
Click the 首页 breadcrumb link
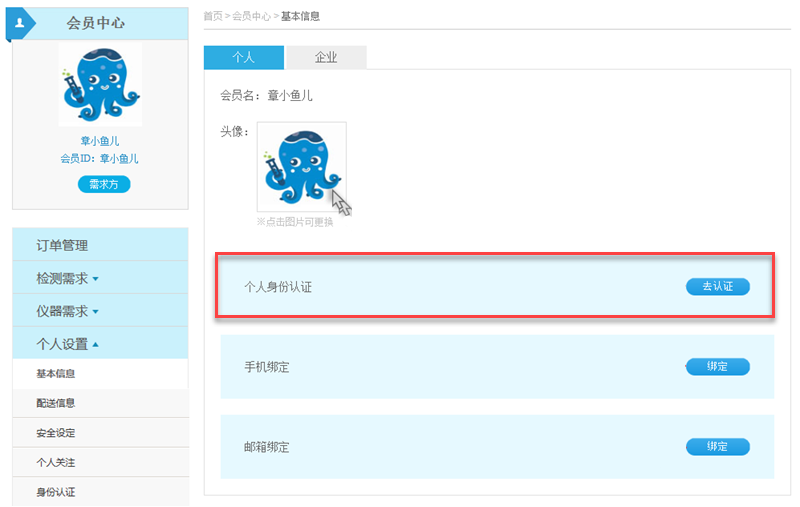coord(212,16)
